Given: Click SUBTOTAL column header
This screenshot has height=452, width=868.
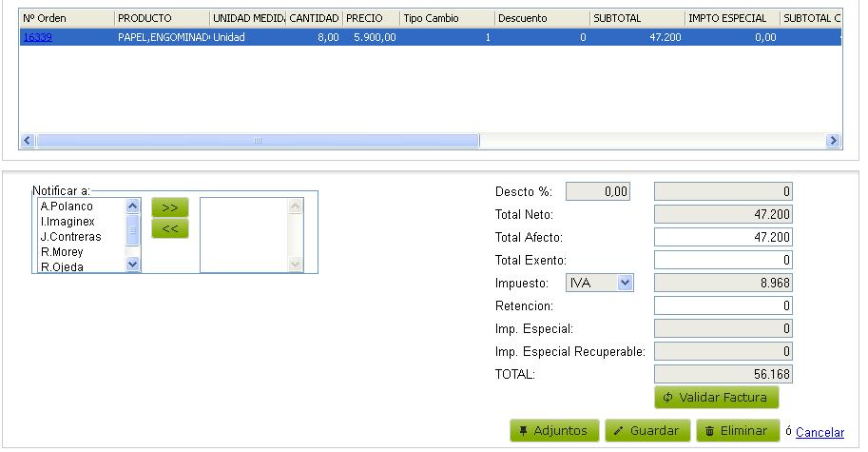Looking at the screenshot, I should [637, 18].
